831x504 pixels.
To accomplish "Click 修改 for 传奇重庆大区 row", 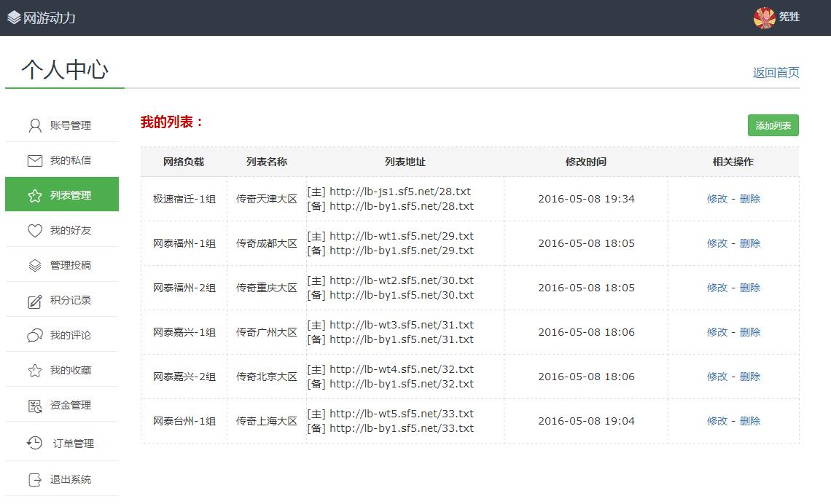I will pos(717,288).
